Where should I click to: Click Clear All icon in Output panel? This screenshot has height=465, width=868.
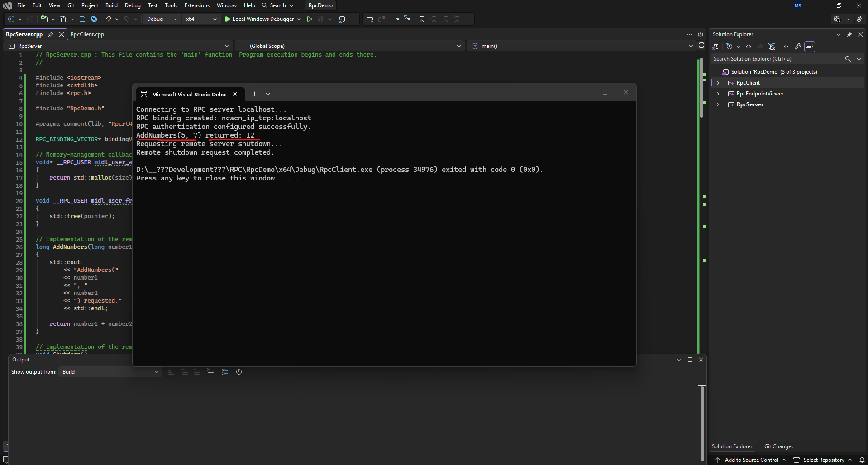(x=210, y=372)
